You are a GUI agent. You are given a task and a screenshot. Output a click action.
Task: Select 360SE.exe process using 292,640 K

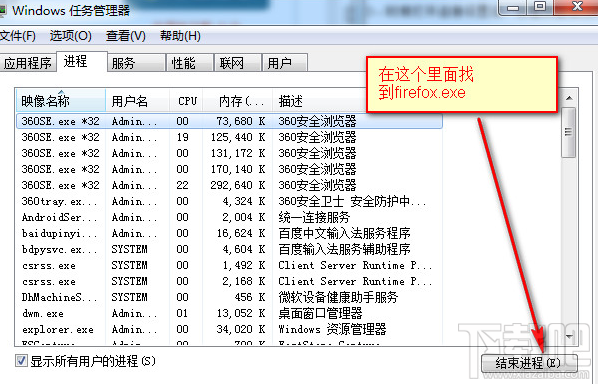click(x=229, y=185)
